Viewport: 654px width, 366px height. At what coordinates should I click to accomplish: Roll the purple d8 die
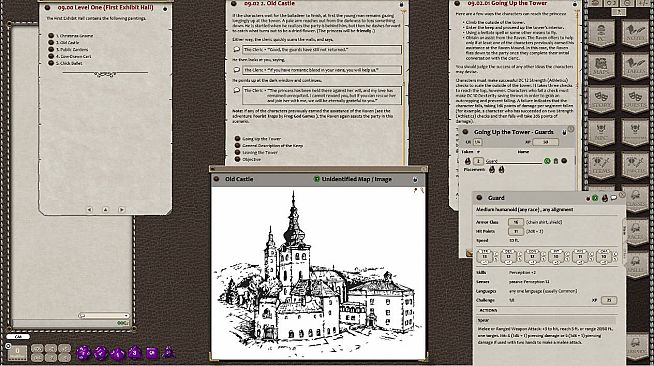click(x=134, y=353)
